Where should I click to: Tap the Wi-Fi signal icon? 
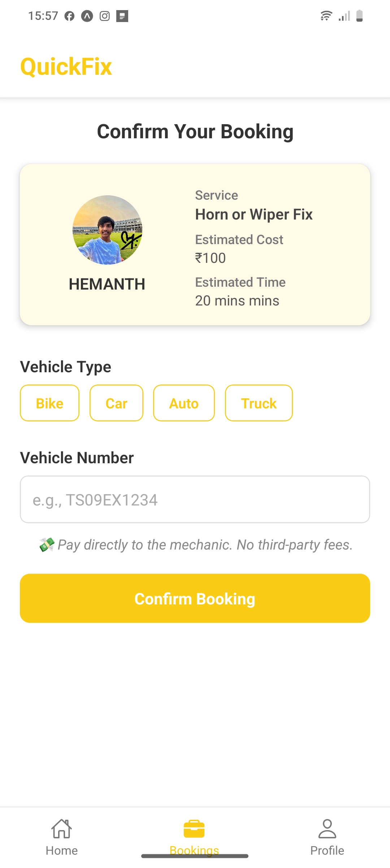[x=326, y=16]
